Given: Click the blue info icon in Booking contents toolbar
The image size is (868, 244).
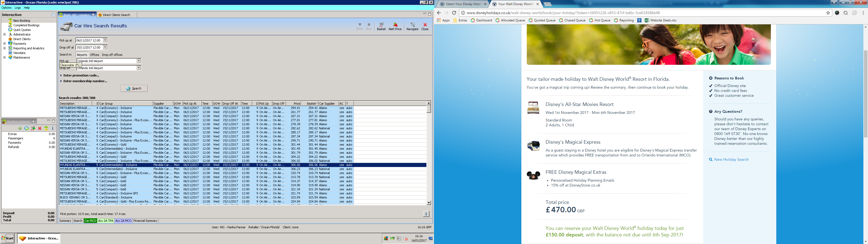Looking at the screenshot, I should [x=53, y=129].
